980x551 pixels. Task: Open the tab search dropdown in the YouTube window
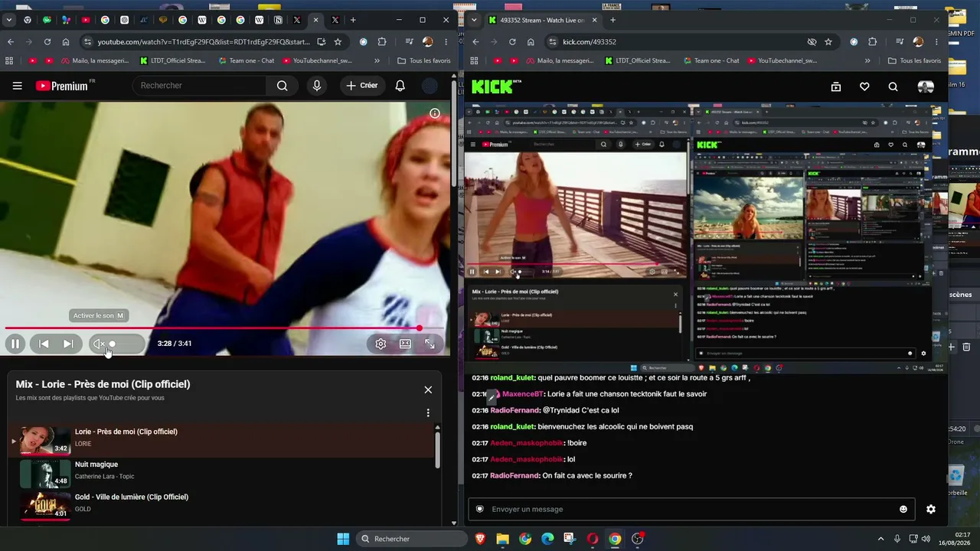[x=8, y=20]
